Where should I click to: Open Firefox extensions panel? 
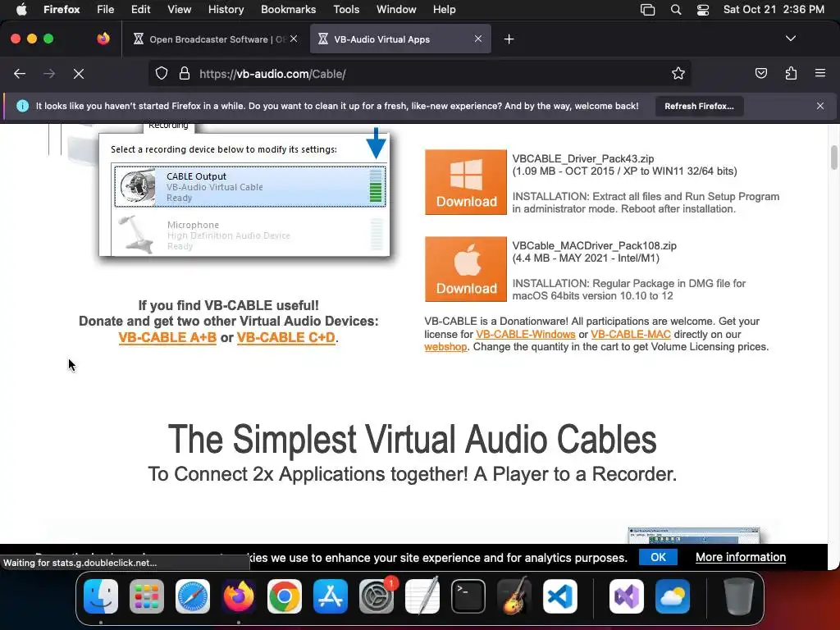click(x=791, y=73)
